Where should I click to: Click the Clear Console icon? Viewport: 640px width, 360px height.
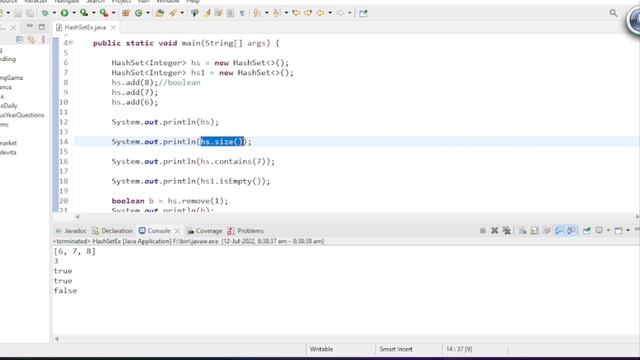tap(522, 231)
